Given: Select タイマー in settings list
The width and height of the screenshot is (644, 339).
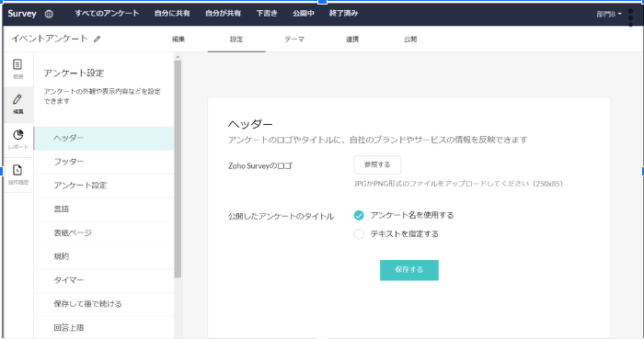Looking at the screenshot, I should coord(104,281).
